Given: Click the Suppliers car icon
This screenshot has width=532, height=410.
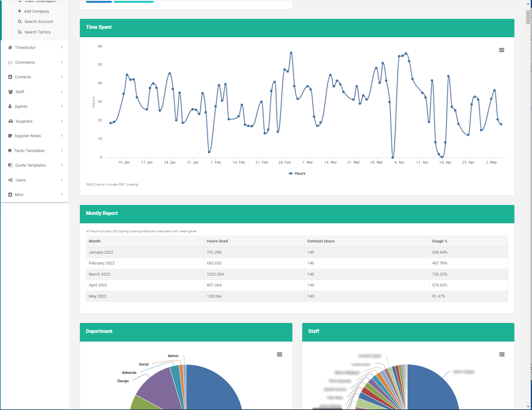Looking at the screenshot, I should click(x=11, y=121).
